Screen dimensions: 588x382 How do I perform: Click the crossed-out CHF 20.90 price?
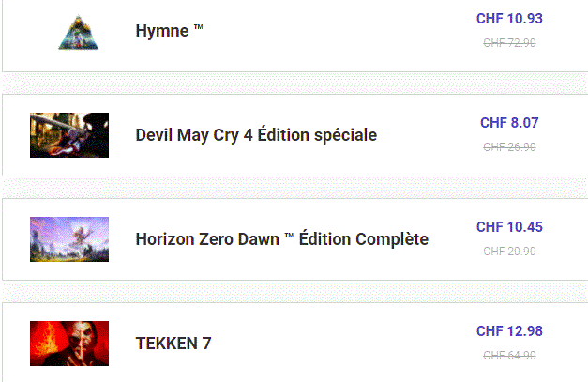509,251
